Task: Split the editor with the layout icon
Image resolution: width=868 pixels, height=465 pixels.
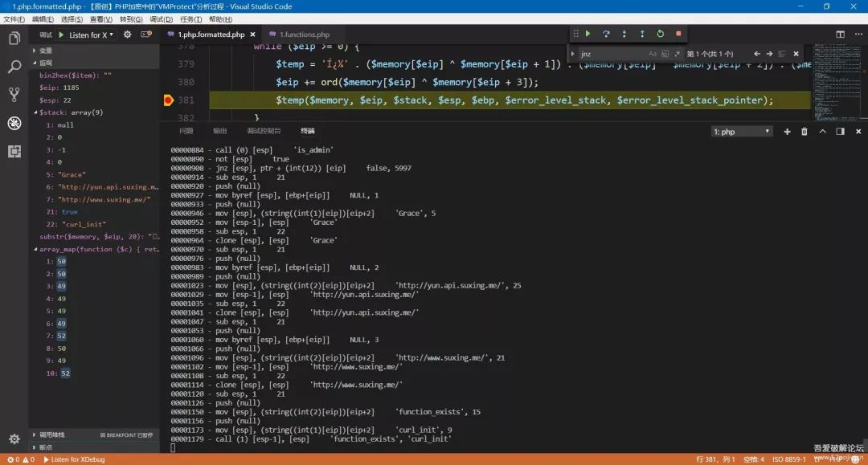Action: point(841,35)
